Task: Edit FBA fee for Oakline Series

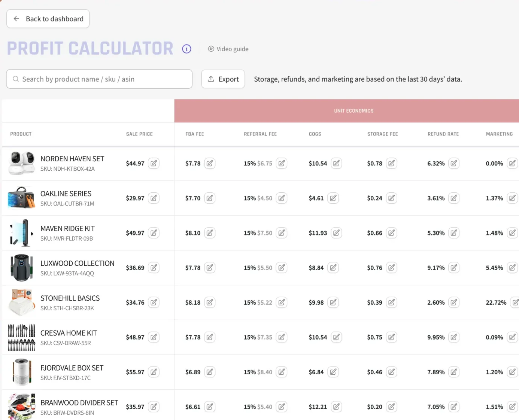Action: pyautogui.click(x=210, y=198)
